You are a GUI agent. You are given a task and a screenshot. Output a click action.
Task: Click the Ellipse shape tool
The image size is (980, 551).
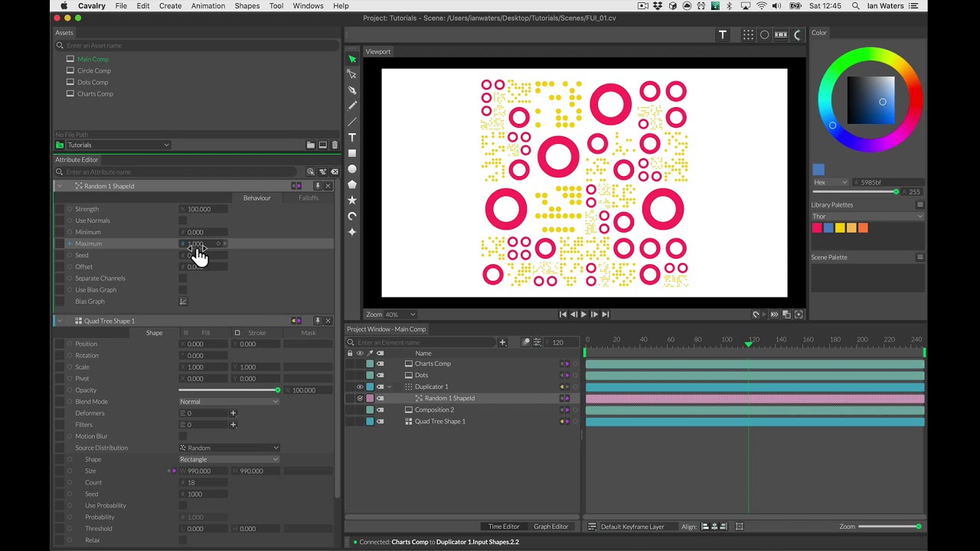click(x=352, y=169)
